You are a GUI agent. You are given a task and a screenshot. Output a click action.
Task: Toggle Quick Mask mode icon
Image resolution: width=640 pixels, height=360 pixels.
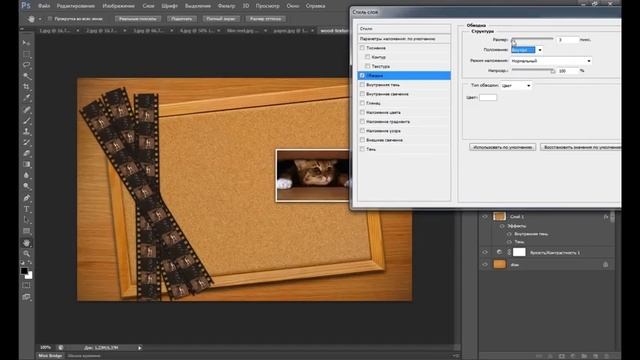coord(27,286)
